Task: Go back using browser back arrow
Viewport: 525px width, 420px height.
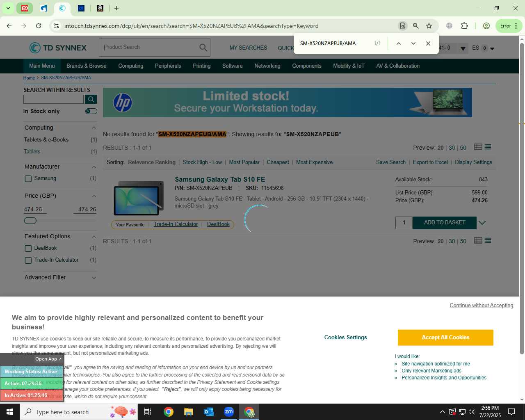Action: (x=9, y=26)
